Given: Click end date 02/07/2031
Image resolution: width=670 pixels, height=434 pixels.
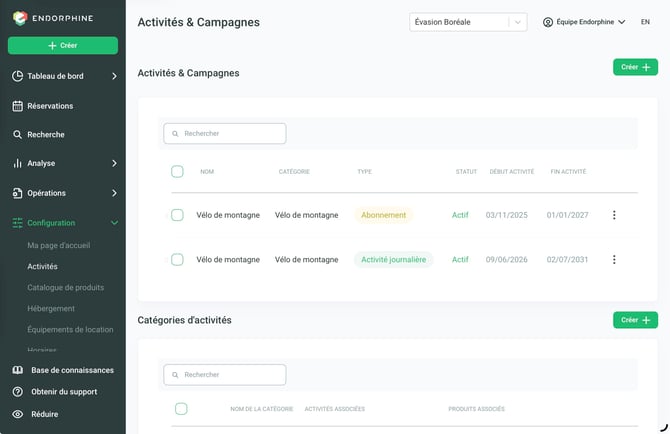Looking at the screenshot, I should pyautogui.click(x=567, y=259).
